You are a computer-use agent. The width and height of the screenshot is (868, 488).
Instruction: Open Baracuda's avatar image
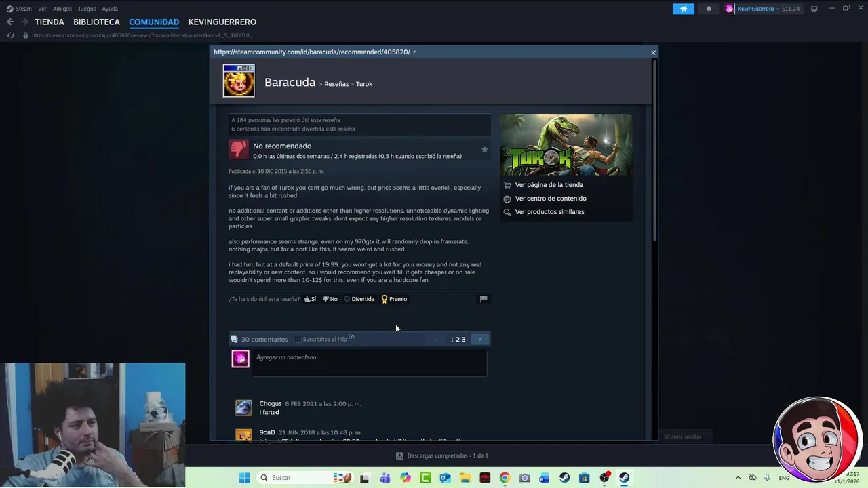point(239,81)
